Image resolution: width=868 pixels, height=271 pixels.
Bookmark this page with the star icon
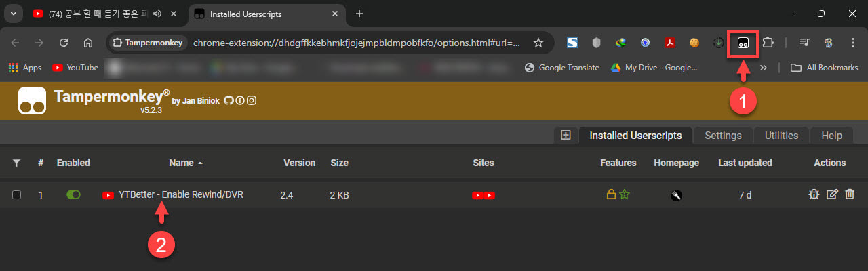pyautogui.click(x=538, y=43)
